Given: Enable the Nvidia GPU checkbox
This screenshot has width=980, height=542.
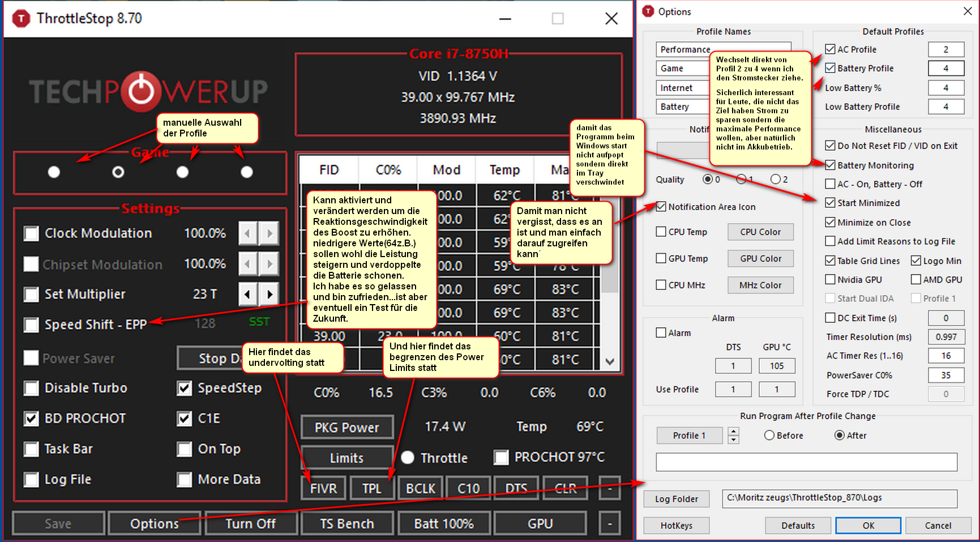Looking at the screenshot, I should coord(830,279).
